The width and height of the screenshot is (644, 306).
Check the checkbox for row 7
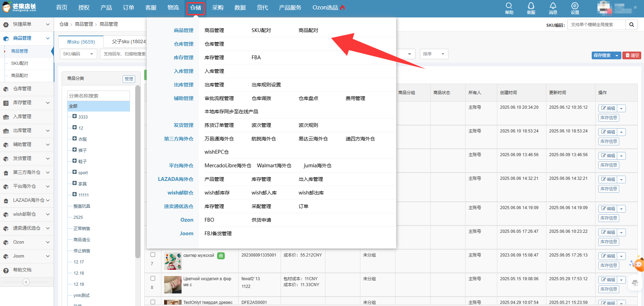click(153, 255)
